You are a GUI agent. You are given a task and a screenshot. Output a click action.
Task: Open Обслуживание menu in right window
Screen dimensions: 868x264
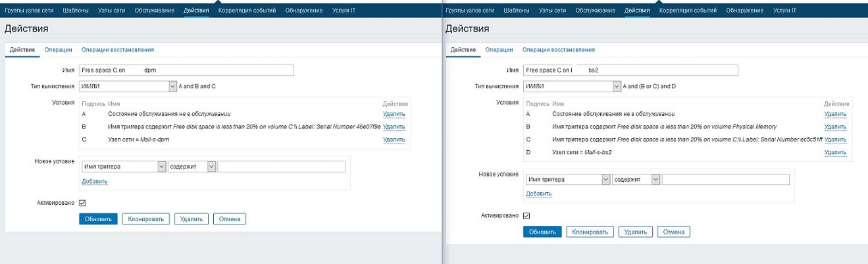(596, 11)
